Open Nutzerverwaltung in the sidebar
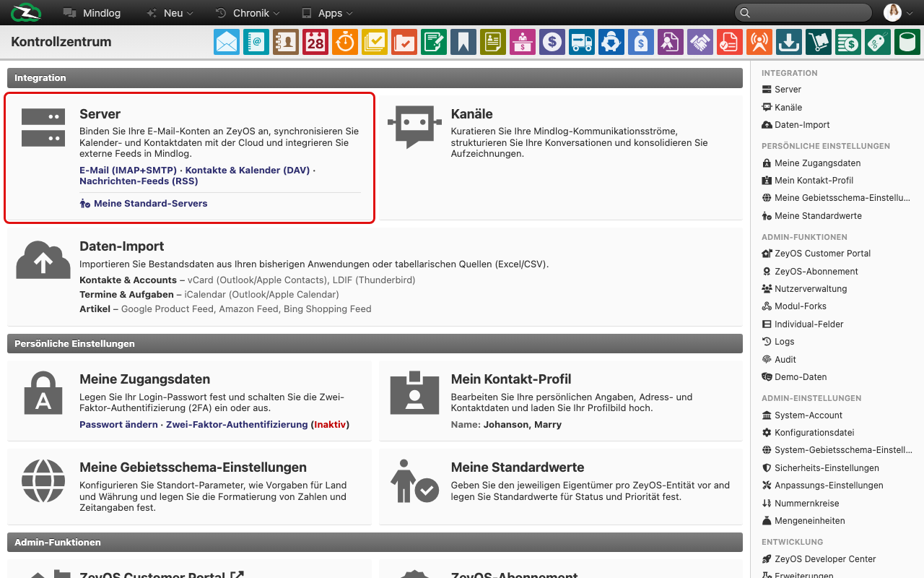The width and height of the screenshot is (924, 578). click(x=804, y=289)
